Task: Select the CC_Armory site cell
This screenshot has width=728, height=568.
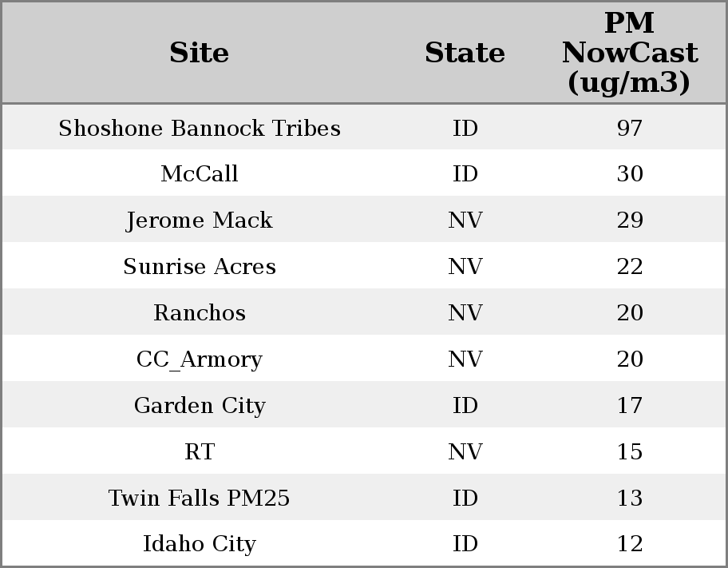Action: [x=200, y=359]
